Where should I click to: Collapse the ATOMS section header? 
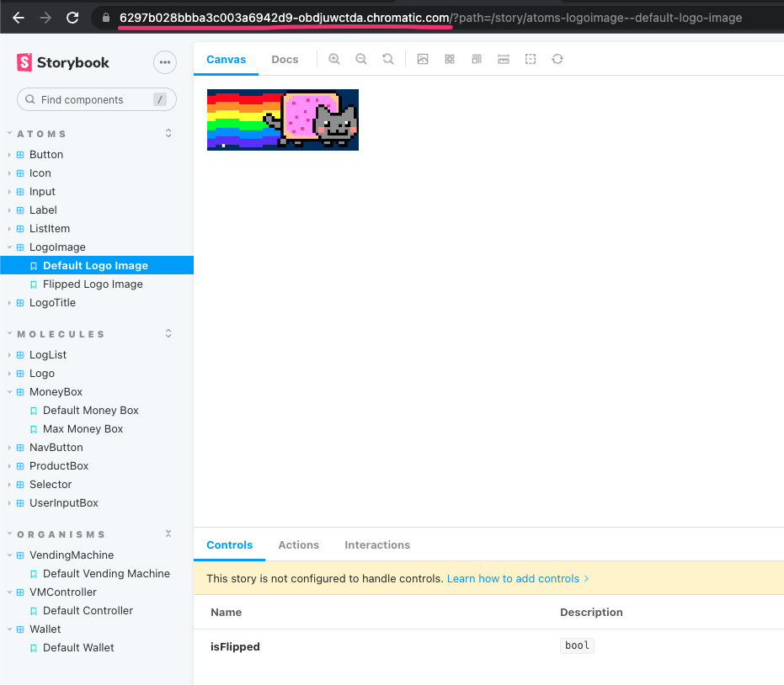41,134
